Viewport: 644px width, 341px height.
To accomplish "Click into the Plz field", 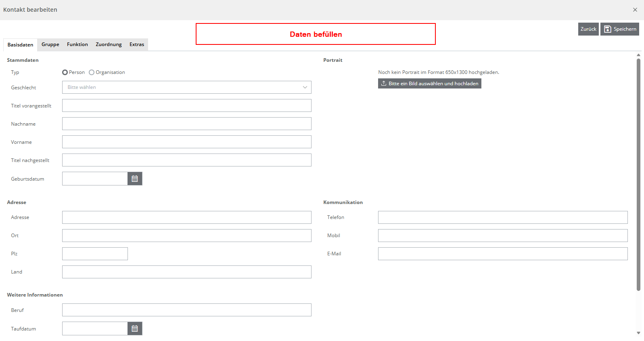I will (95, 254).
